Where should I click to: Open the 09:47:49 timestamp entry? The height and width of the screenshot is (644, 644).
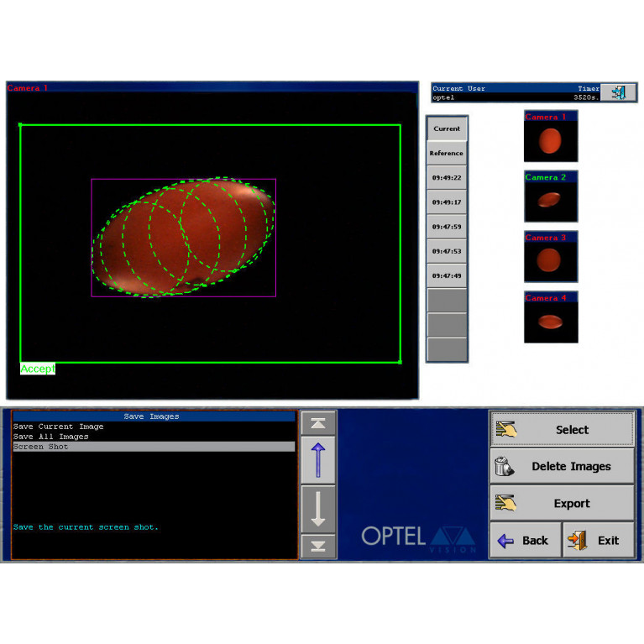447,275
